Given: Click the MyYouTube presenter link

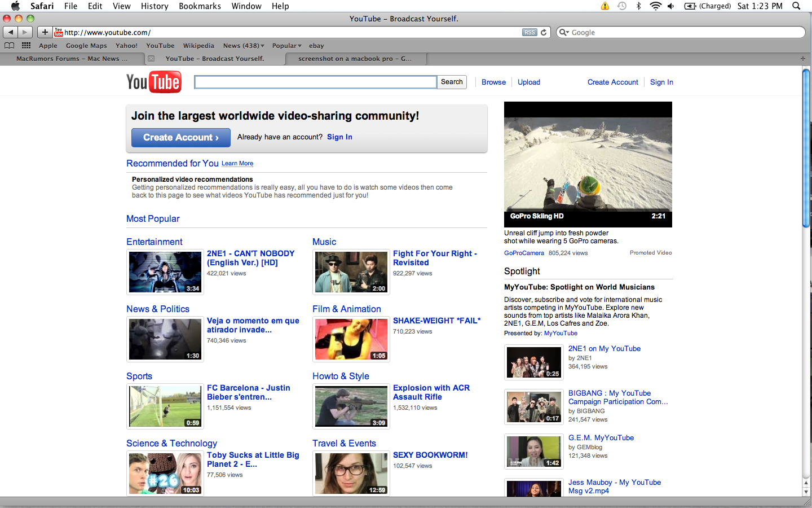Looking at the screenshot, I should pos(561,333).
